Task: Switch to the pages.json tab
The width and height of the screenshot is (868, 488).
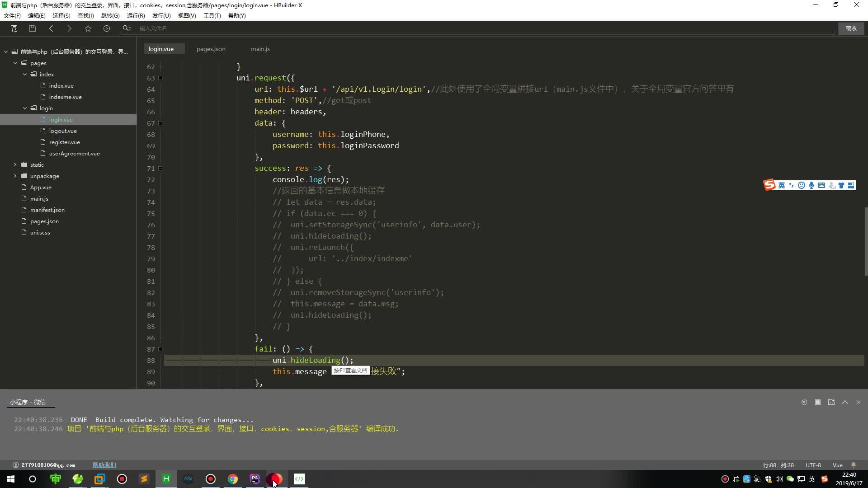Action: point(211,49)
